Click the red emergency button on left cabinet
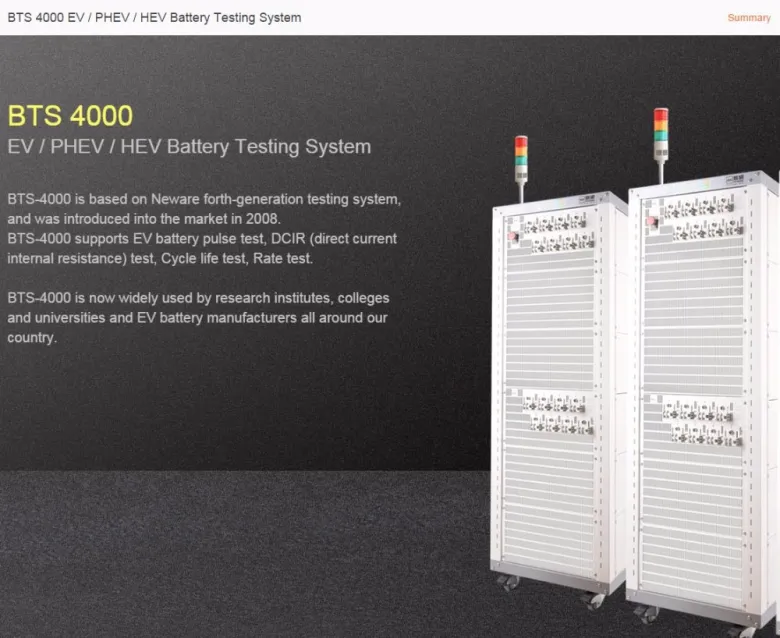The image size is (780, 638). click(x=514, y=237)
